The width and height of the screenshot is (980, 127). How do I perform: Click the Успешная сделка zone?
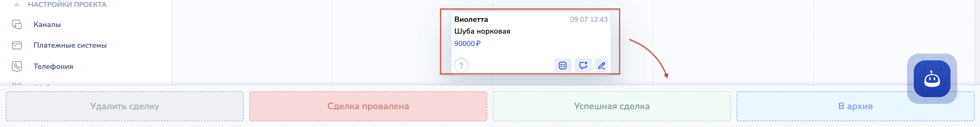tap(611, 106)
